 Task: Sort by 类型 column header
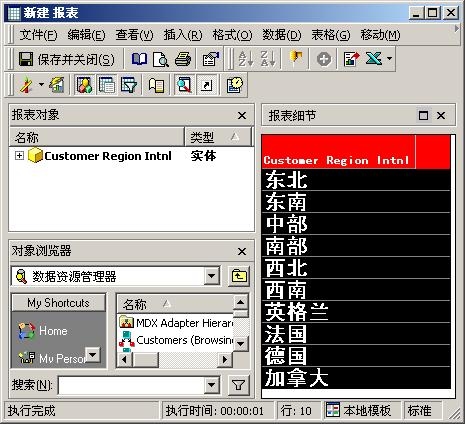click(218, 136)
